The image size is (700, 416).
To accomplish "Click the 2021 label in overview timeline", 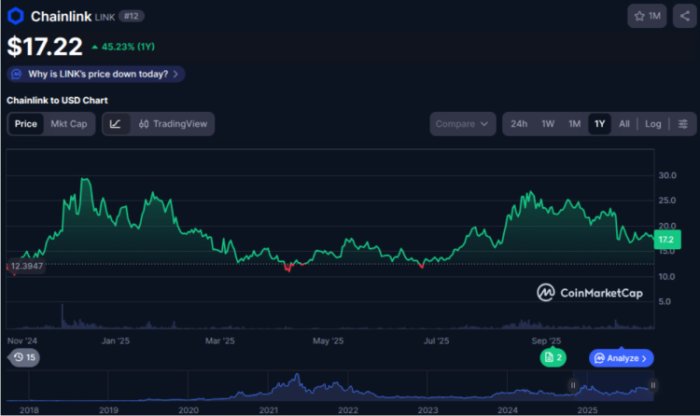I will pyautogui.click(x=268, y=410).
